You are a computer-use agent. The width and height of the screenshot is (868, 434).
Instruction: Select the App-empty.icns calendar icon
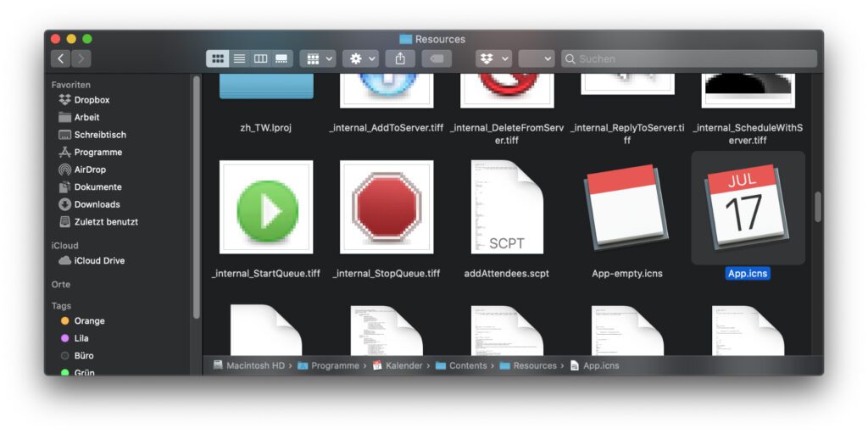point(627,207)
